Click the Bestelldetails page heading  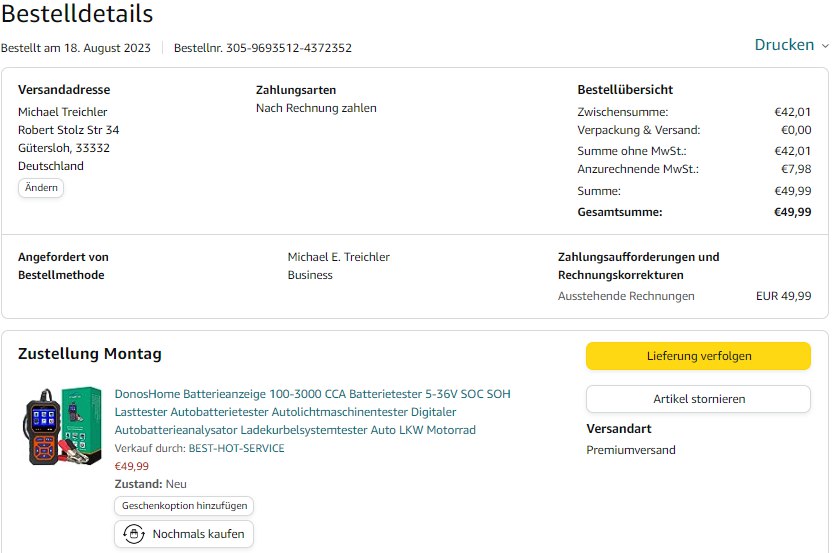tap(77, 14)
